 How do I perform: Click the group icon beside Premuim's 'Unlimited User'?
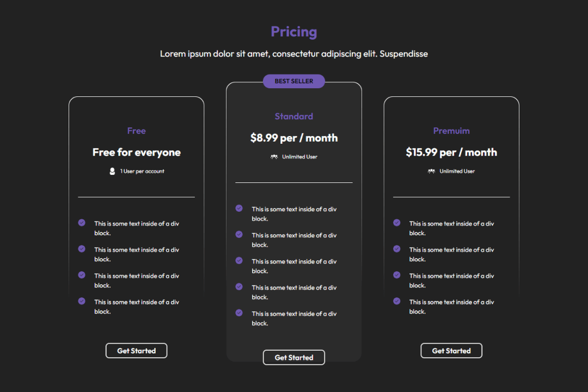(431, 171)
